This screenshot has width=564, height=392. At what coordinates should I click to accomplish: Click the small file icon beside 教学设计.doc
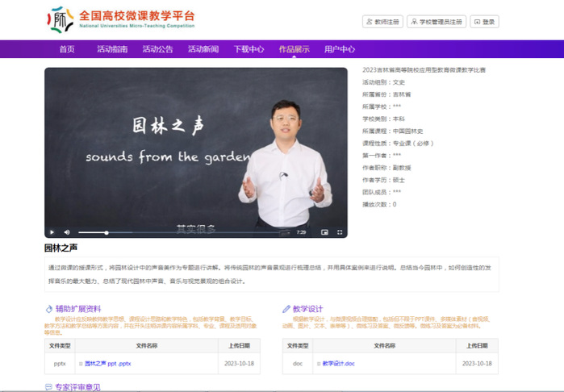pos(319,364)
